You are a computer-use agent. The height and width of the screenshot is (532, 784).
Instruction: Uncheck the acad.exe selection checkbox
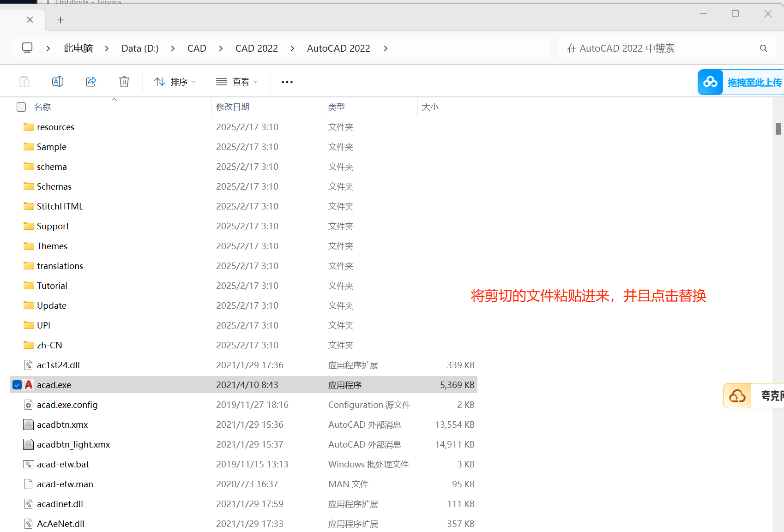[17, 385]
